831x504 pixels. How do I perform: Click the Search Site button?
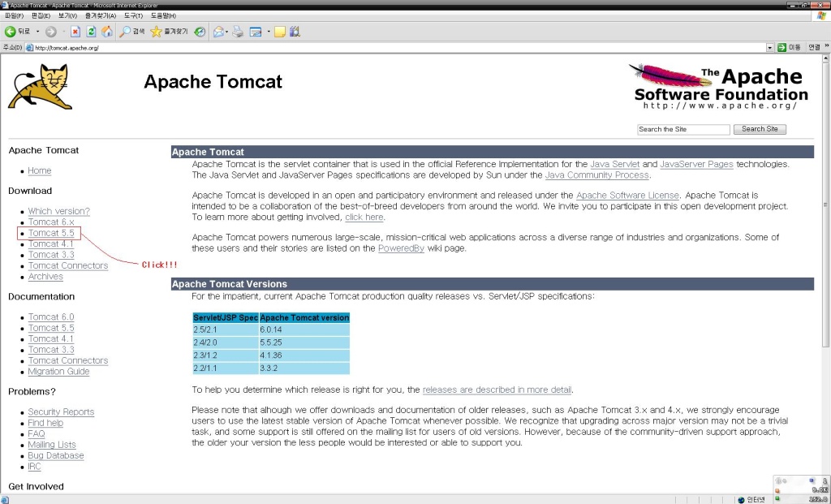[760, 129]
